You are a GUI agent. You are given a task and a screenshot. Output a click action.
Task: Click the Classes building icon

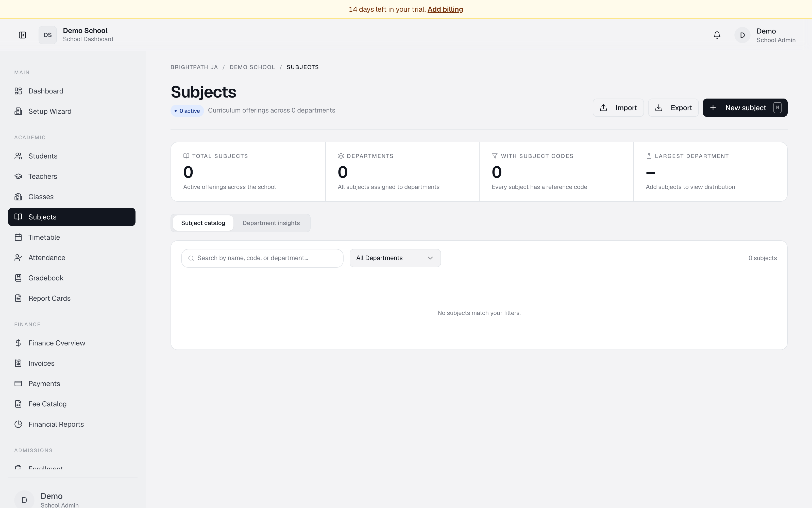(19, 197)
